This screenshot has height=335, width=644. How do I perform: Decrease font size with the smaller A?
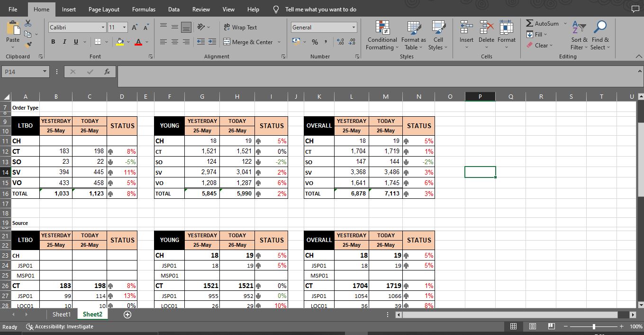click(146, 28)
